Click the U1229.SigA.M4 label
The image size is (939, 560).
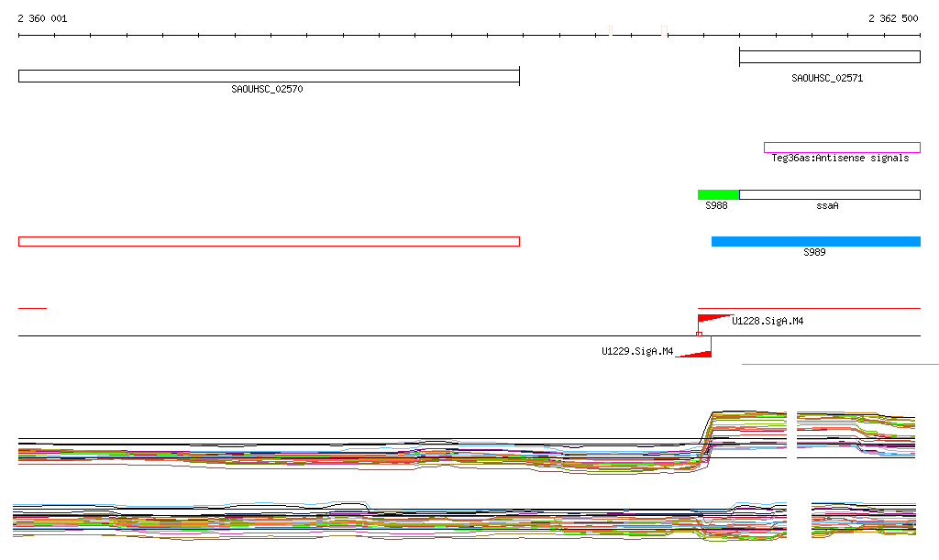(637, 351)
